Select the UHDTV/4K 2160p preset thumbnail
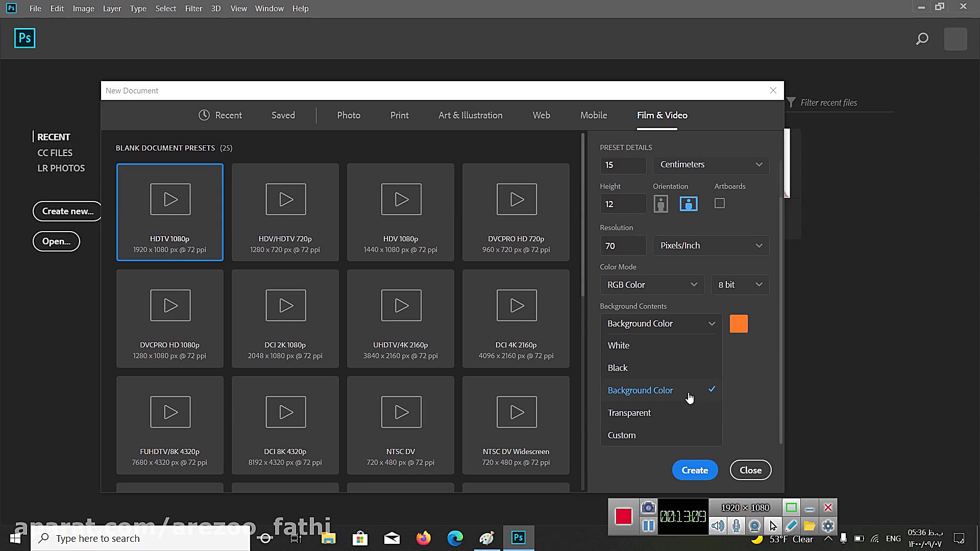This screenshot has width=980, height=551. (x=401, y=319)
